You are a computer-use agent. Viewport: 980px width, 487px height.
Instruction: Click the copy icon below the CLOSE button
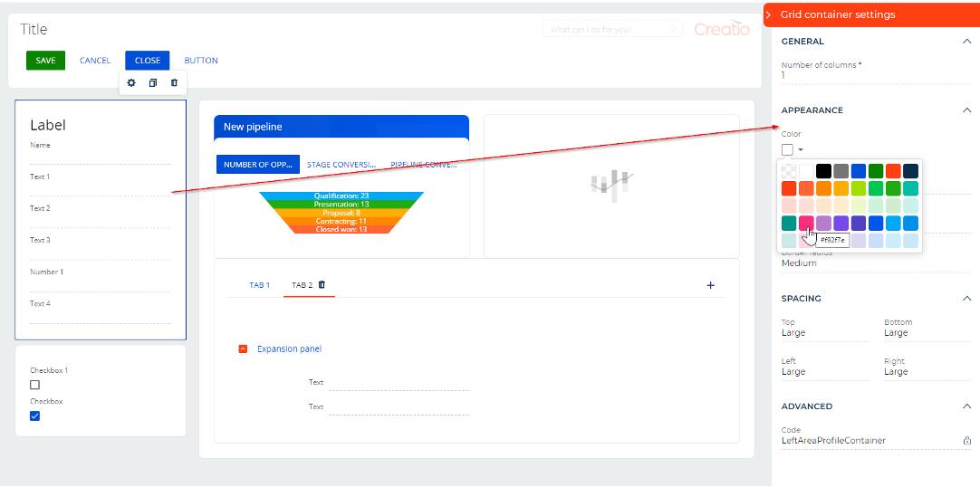[x=153, y=83]
